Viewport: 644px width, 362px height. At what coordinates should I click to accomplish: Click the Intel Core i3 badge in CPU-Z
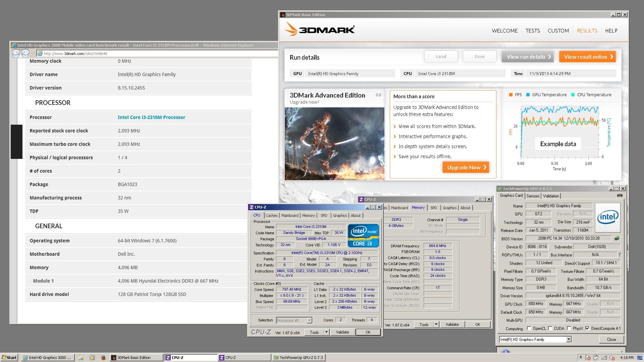[363, 235]
